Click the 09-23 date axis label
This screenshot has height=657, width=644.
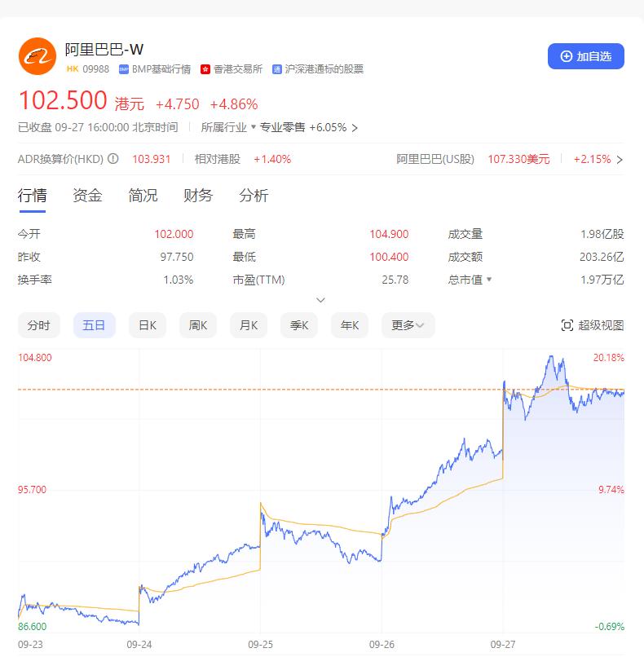click(30, 645)
